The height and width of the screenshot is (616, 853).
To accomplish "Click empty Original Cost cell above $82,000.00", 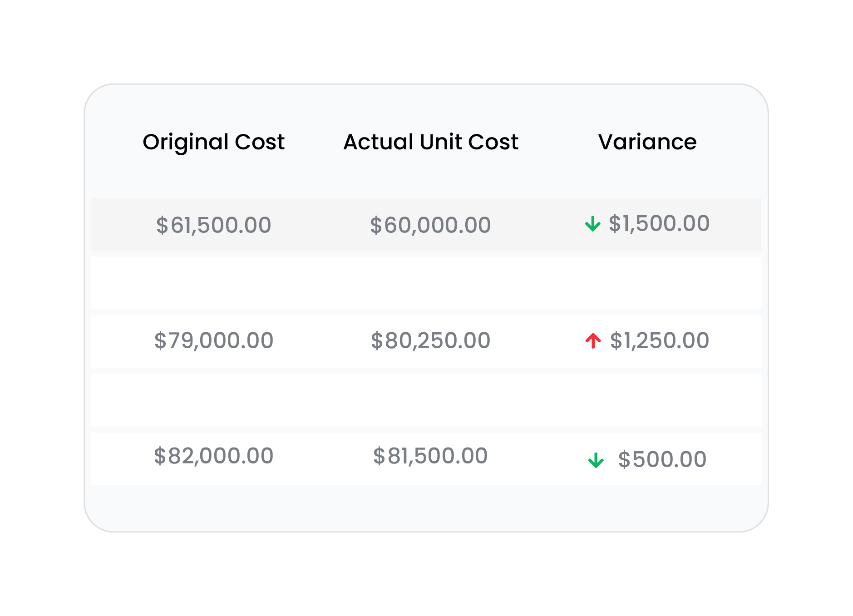I will pyautogui.click(x=213, y=400).
